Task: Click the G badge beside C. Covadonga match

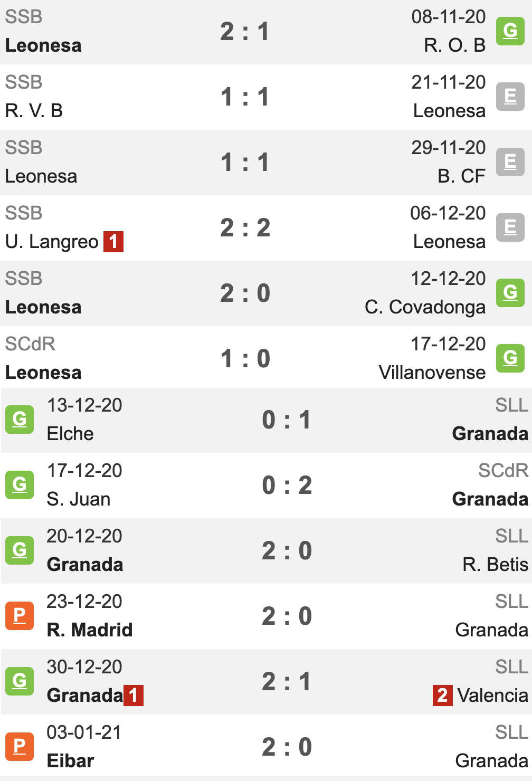Action: point(510,292)
